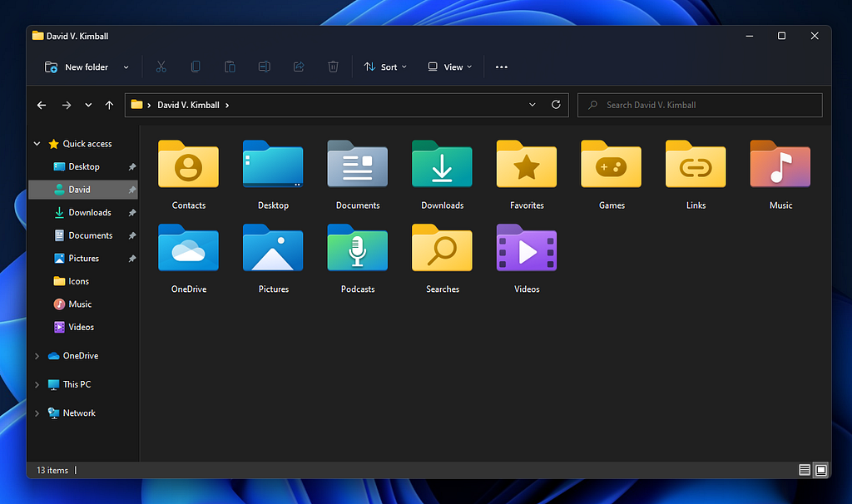Unpin Desktop from Quick access

[132, 166]
